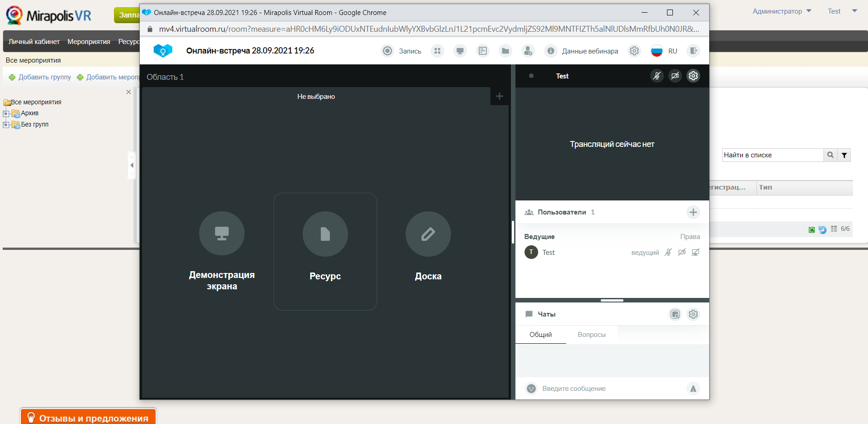This screenshot has height=424, width=868.
Task: Toggle microphone in Test video header
Action: 657,76
